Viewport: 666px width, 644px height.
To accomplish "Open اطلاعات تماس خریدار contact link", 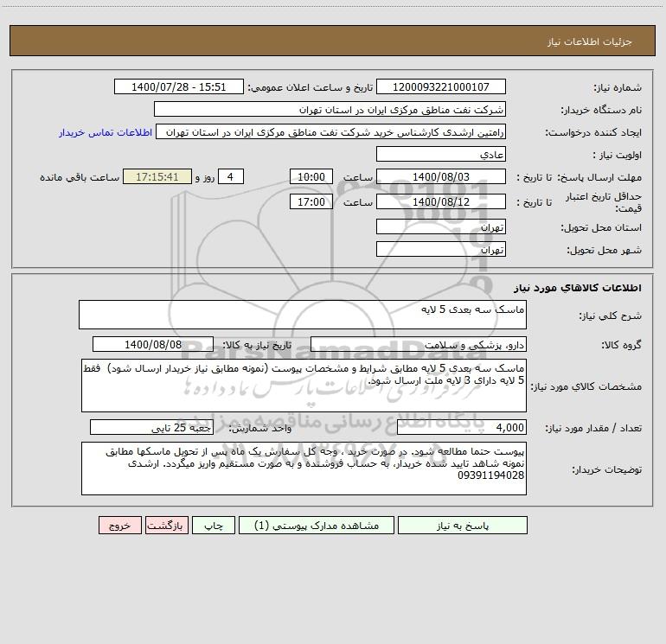I will click(106, 132).
